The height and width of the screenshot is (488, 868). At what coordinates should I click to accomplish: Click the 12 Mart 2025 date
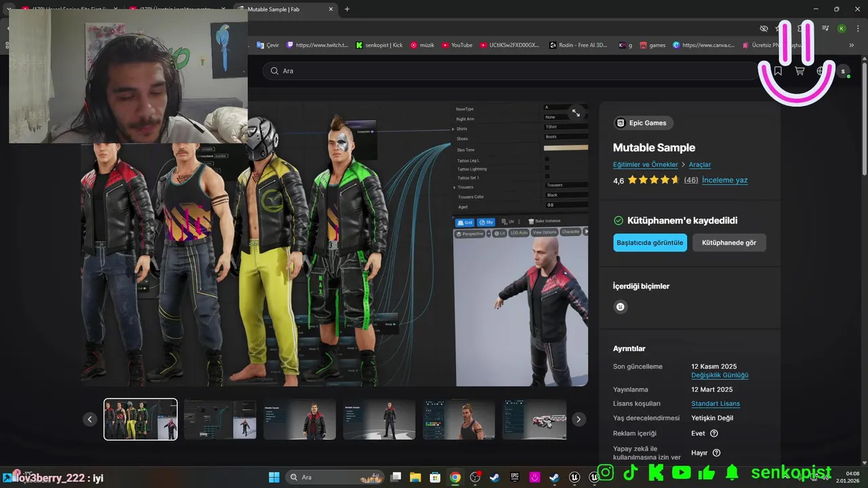(712, 390)
